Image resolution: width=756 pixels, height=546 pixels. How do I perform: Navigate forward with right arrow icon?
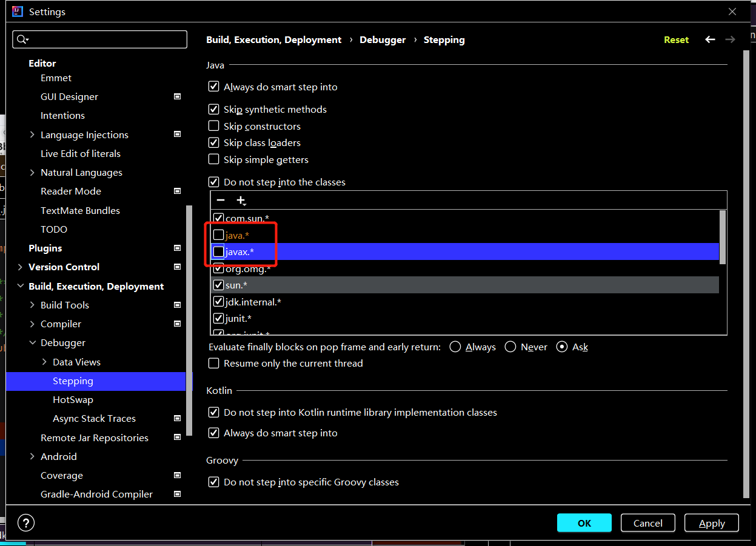click(x=730, y=39)
